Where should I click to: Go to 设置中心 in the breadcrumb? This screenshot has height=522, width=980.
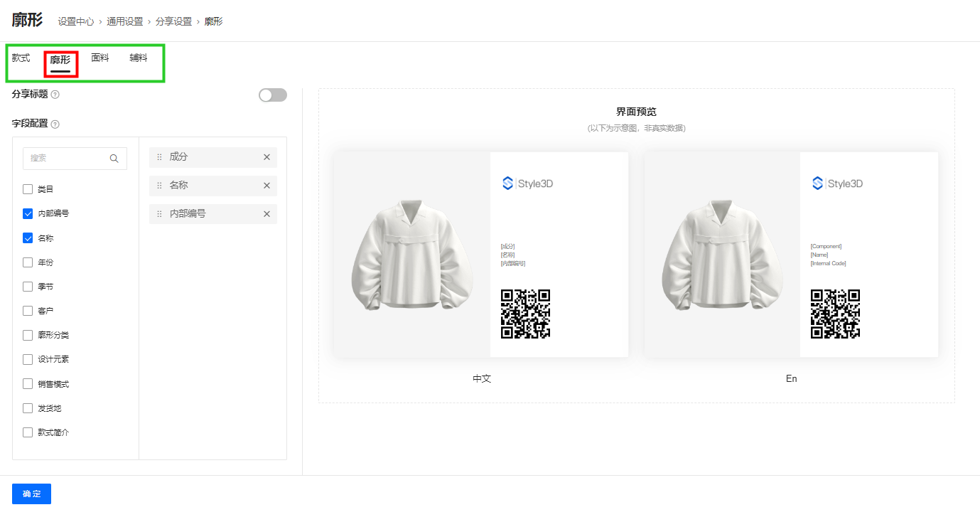[76, 22]
